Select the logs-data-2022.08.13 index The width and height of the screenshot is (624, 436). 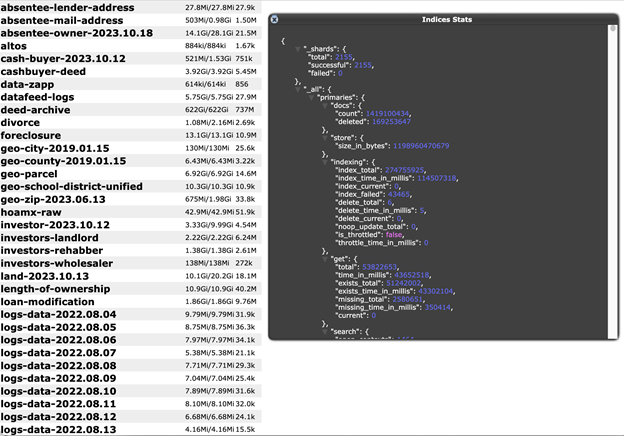click(x=131, y=429)
